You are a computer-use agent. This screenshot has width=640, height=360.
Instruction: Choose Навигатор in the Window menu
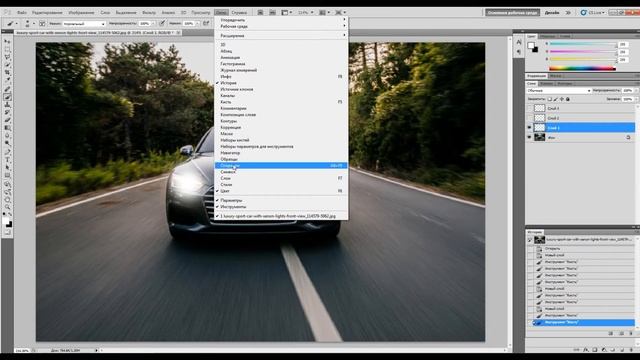coord(281,153)
